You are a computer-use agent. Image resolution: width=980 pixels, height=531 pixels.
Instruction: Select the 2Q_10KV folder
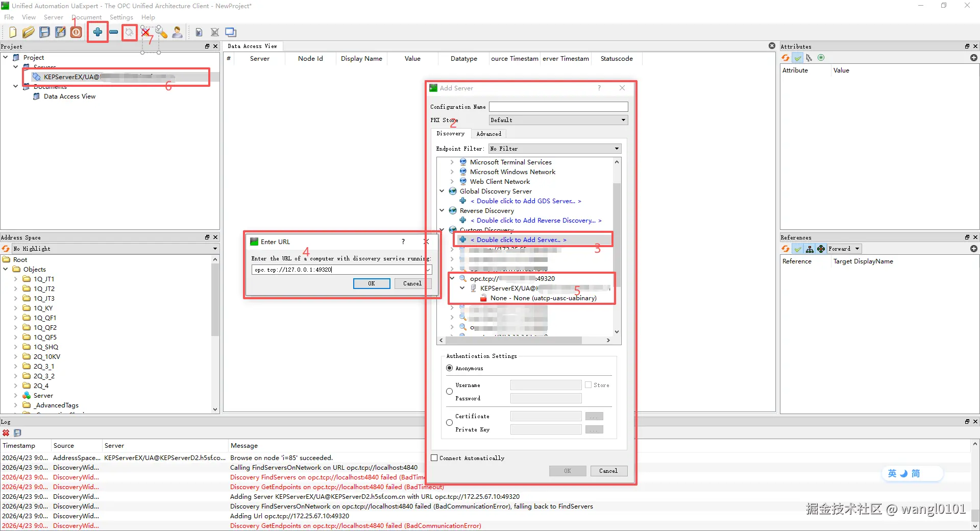[x=46, y=356]
